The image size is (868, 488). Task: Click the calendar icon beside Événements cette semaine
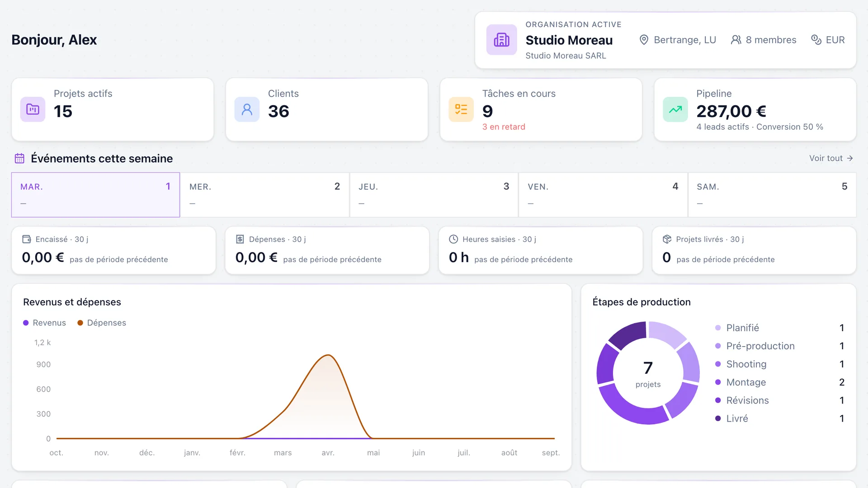click(x=19, y=158)
